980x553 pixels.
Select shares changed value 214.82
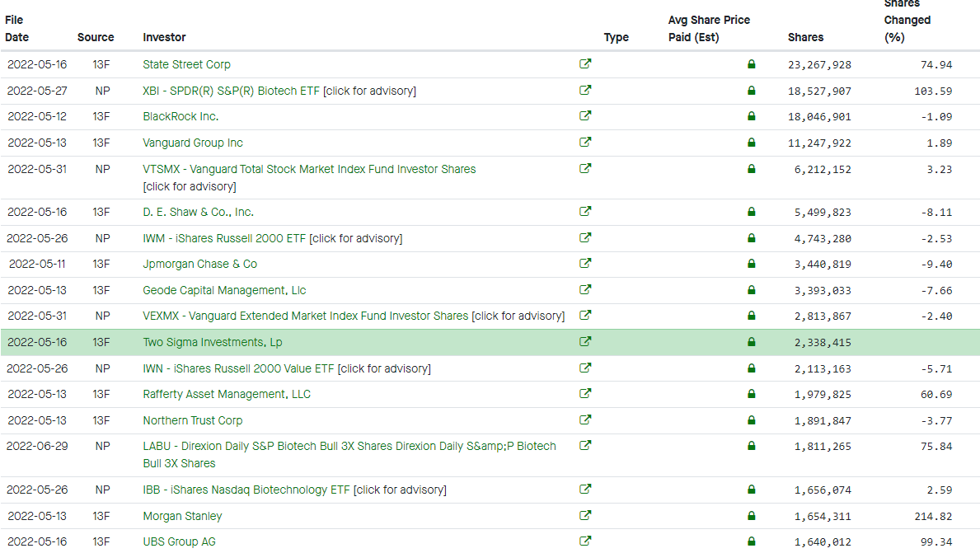933,516
